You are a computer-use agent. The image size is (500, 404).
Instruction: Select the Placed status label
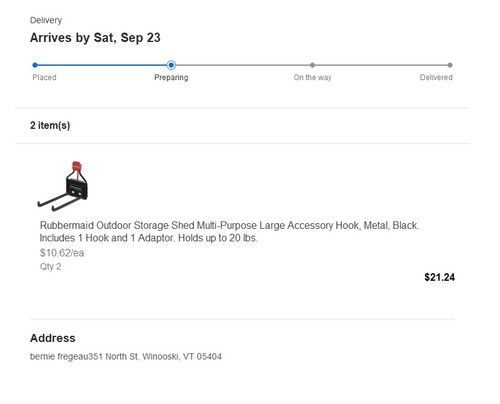44,77
